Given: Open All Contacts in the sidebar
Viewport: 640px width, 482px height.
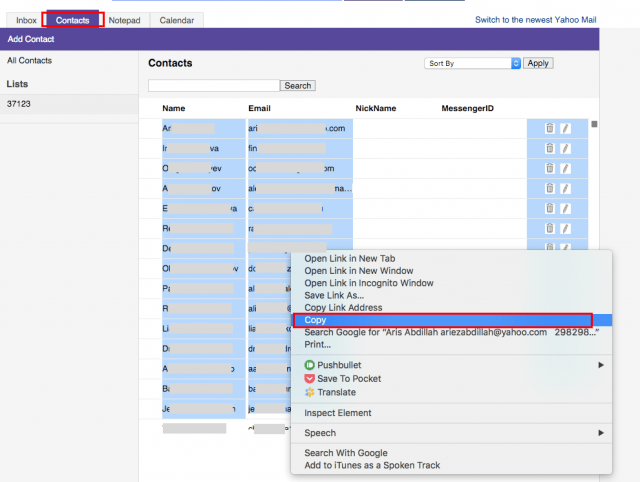Looking at the screenshot, I should click(29, 60).
